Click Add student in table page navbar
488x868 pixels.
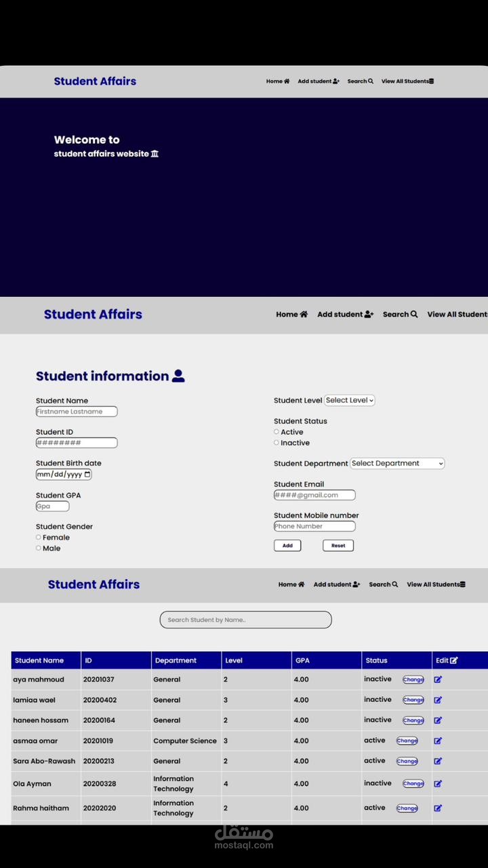pyautogui.click(x=337, y=585)
